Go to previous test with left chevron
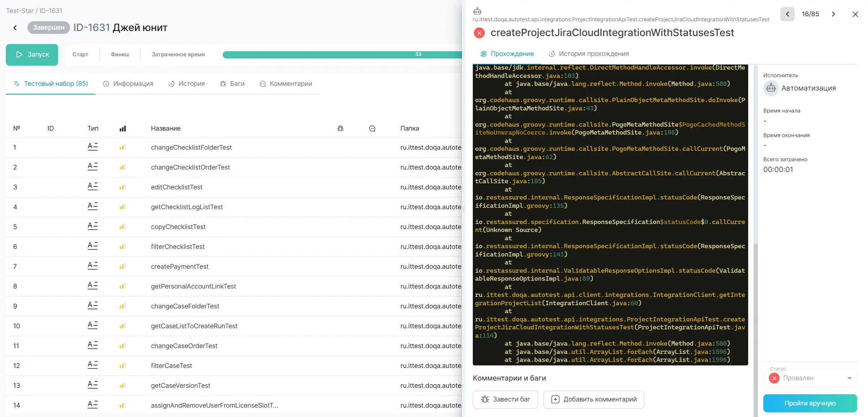This screenshot has width=868, height=417. pos(787,14)
